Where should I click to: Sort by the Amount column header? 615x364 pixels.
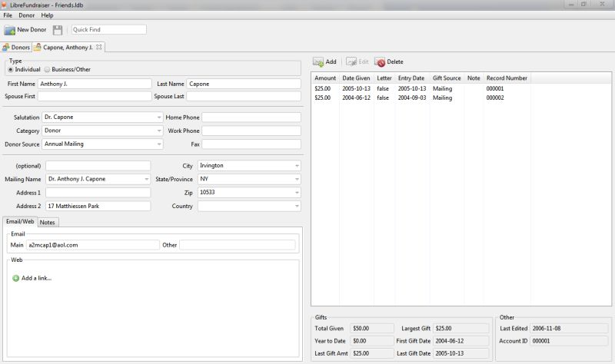coord(325,78)
